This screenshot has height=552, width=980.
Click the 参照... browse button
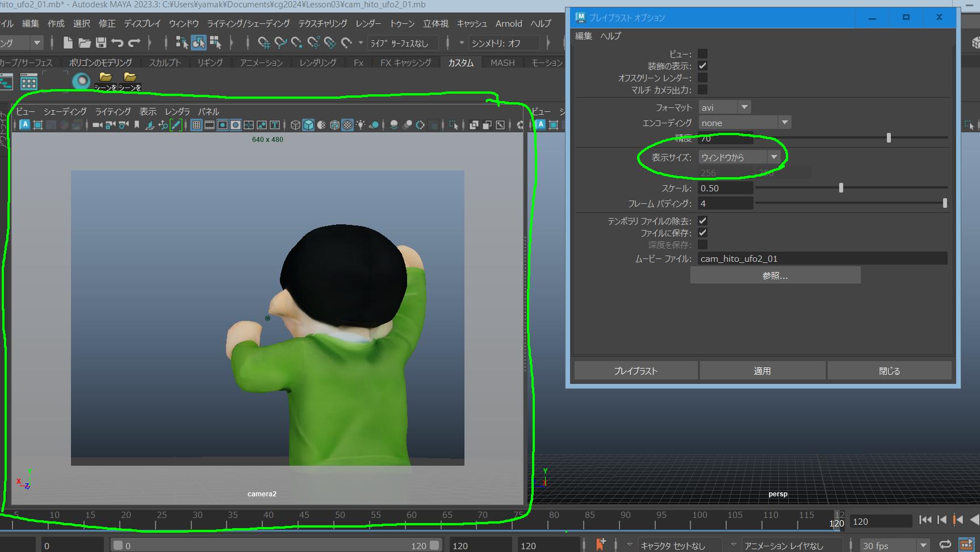coord(775,275)
